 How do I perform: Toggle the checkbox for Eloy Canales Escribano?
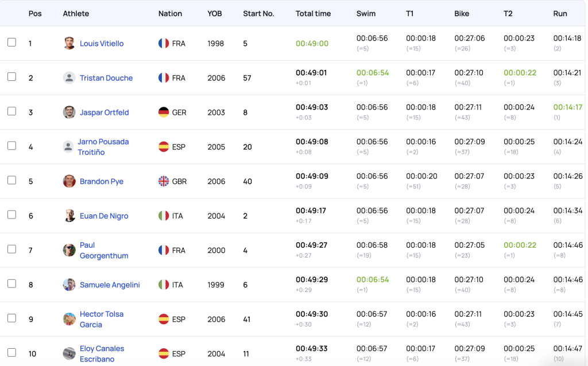[x=11, y=352]
